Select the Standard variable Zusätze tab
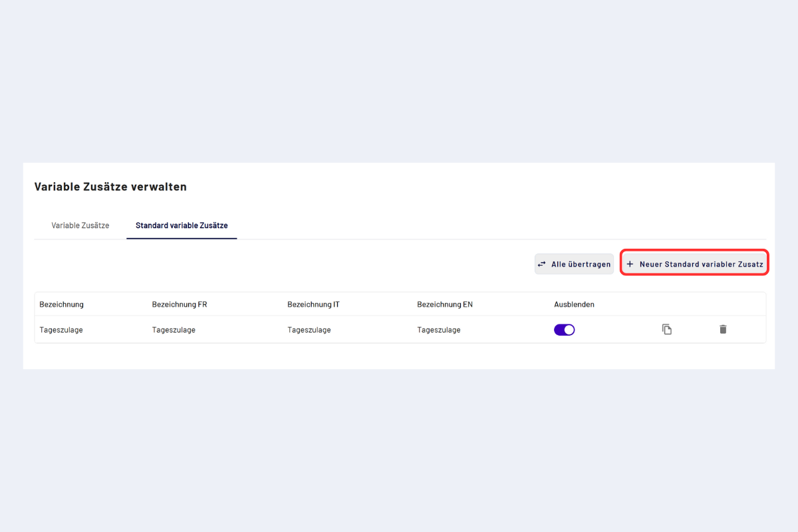The width and height of the screenshot is (798, 532). [182, 225]
